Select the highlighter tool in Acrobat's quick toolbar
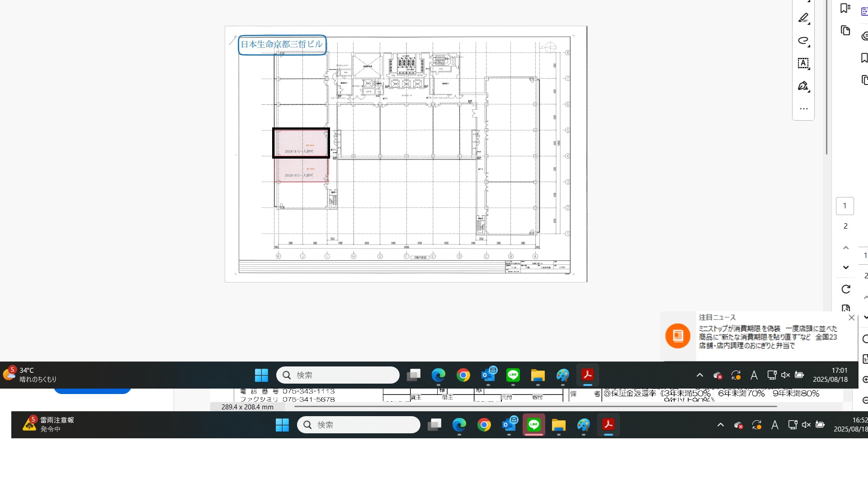This screenshot has width=868, height=488. click(x=803, y=18)
